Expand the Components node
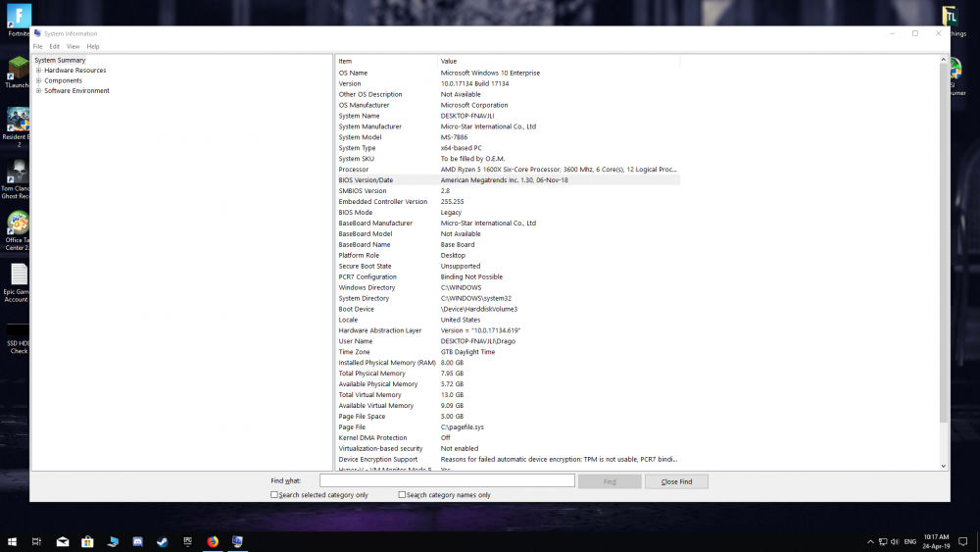This screenshot has width=980, height=552. [39, 80]
